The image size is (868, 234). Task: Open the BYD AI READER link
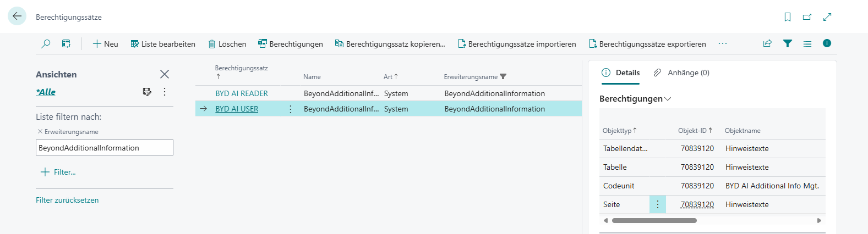(242, 93)
